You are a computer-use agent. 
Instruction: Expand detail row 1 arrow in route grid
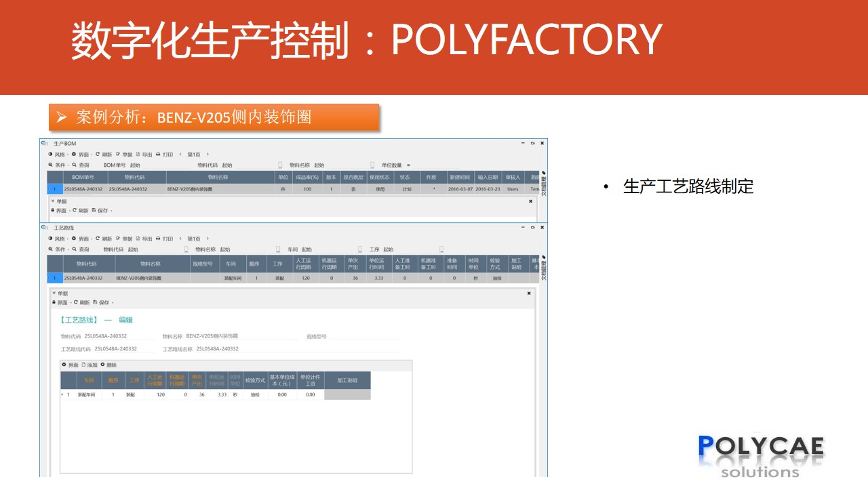[63, 394]
